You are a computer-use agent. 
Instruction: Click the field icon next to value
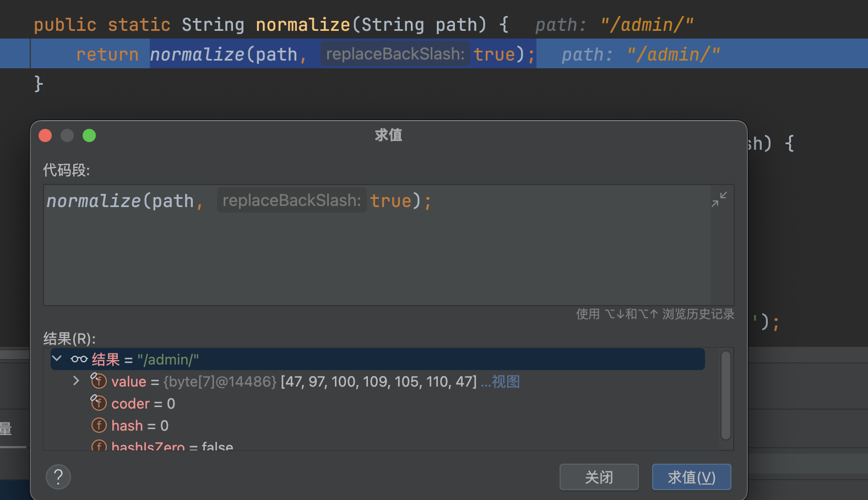[99, 381]
